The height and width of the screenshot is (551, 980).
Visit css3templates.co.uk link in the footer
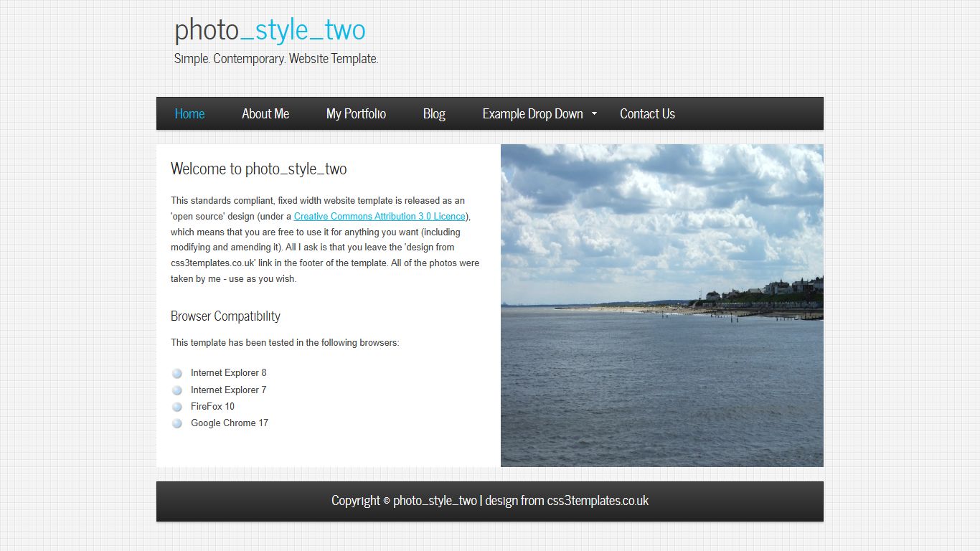[598, 501]
